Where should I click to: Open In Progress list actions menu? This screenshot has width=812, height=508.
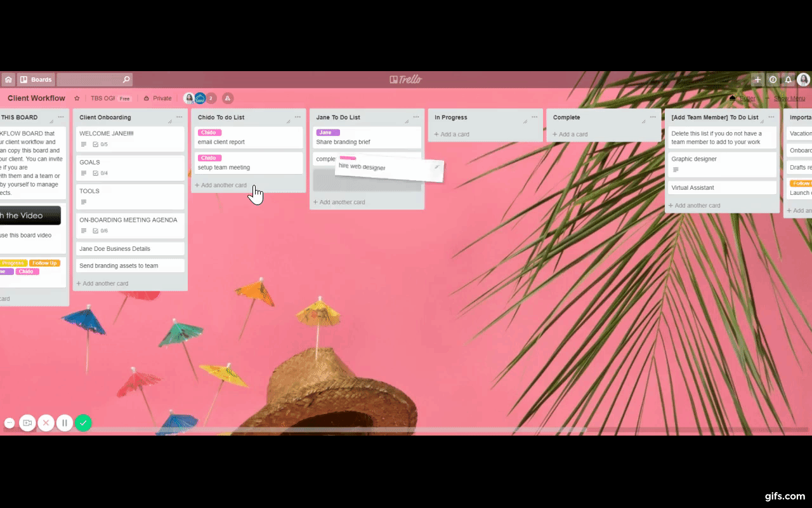point(535,117)
